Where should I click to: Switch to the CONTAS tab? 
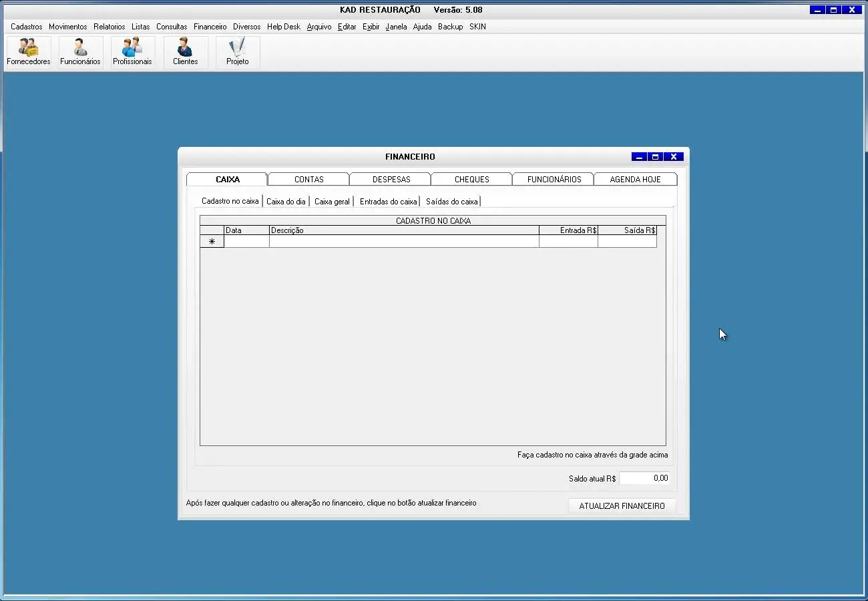coord(309,179)
